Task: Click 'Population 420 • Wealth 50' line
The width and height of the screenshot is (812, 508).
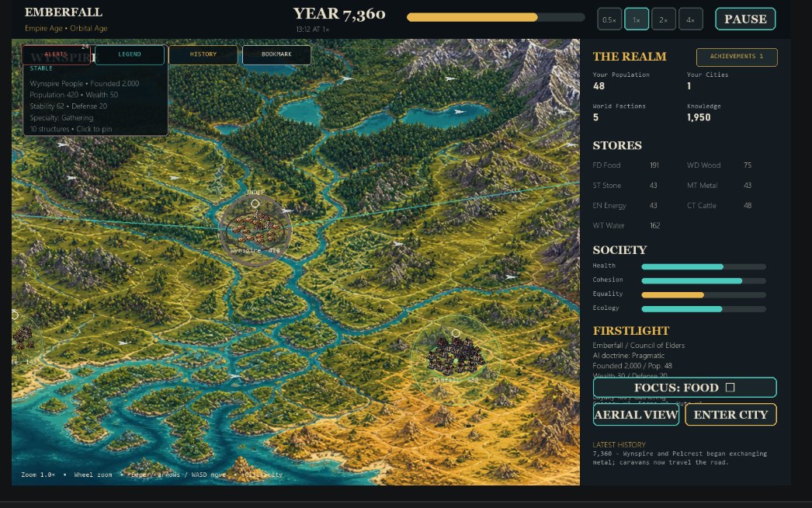Action: (x=74, y=95)
